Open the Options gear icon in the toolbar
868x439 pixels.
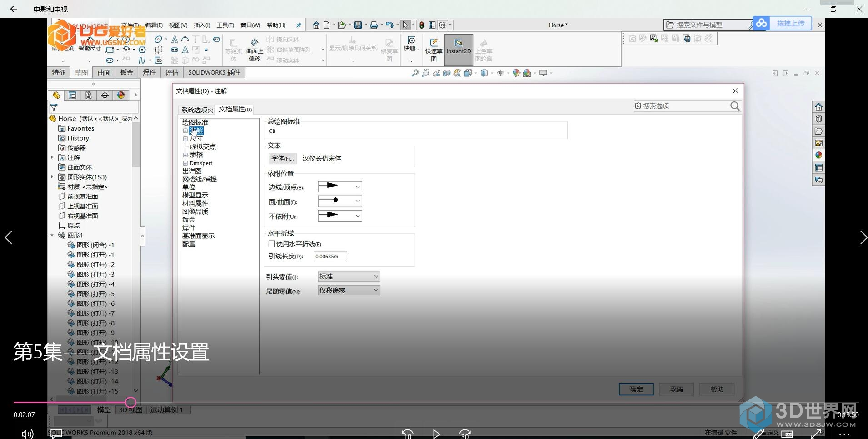click(x=443, y=25)
